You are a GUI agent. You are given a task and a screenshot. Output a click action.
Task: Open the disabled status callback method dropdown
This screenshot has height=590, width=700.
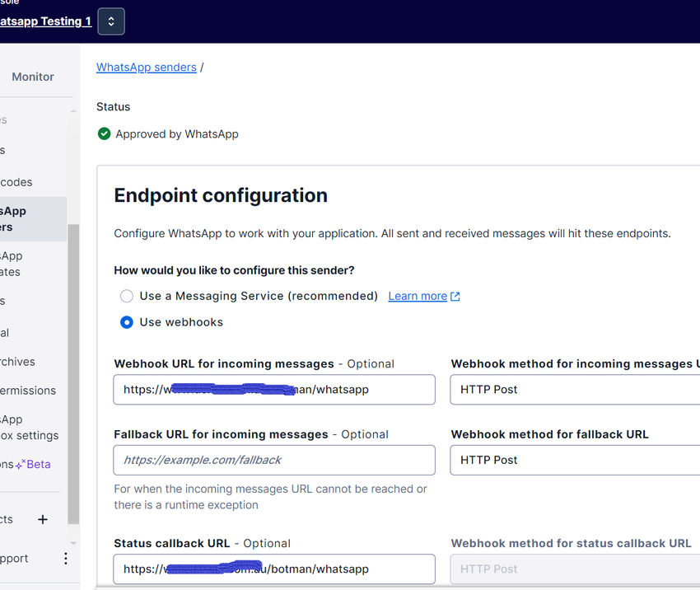point(574,569)
